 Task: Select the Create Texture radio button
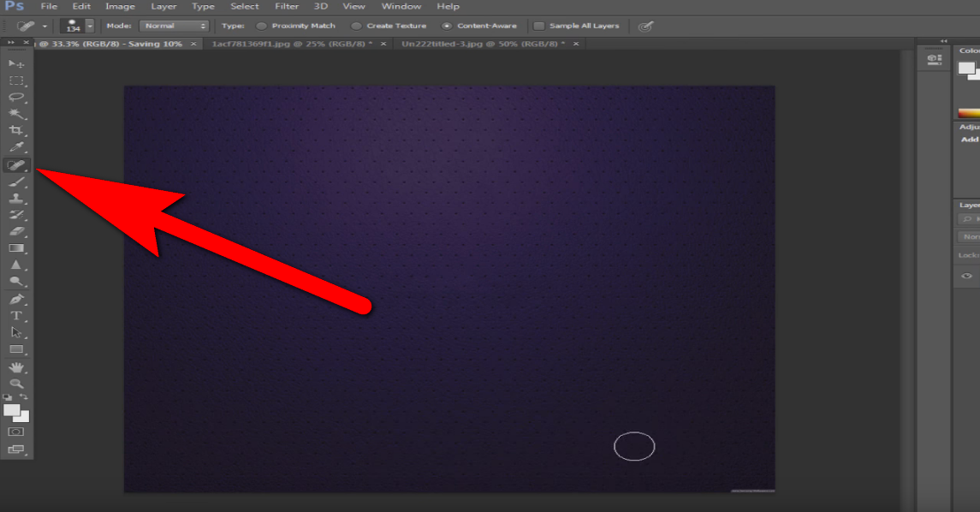[x=357, y=26]
